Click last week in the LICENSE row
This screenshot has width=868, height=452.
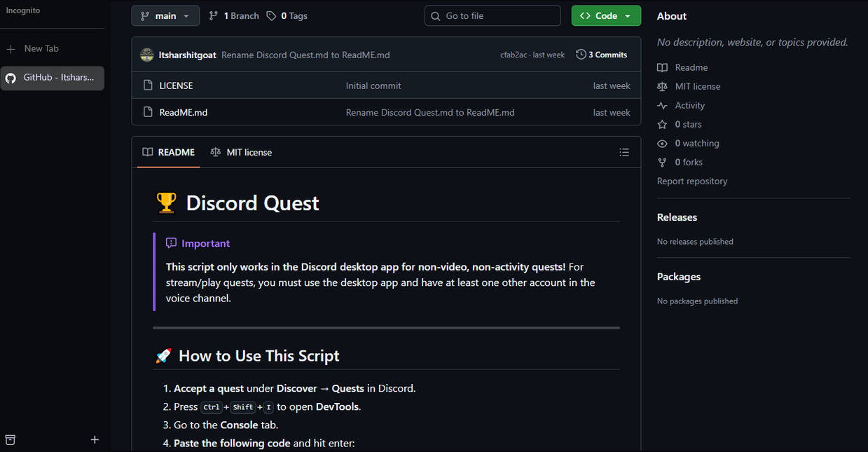(x=612, y=85)
